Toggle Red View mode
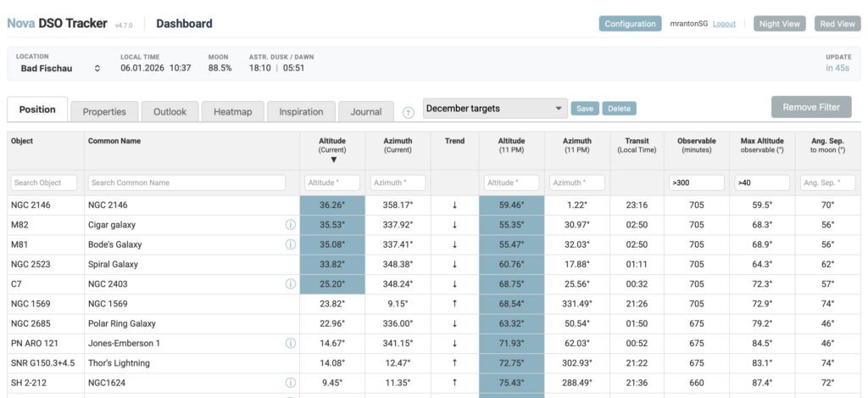868x398 pixels. (x=837, y=24)
